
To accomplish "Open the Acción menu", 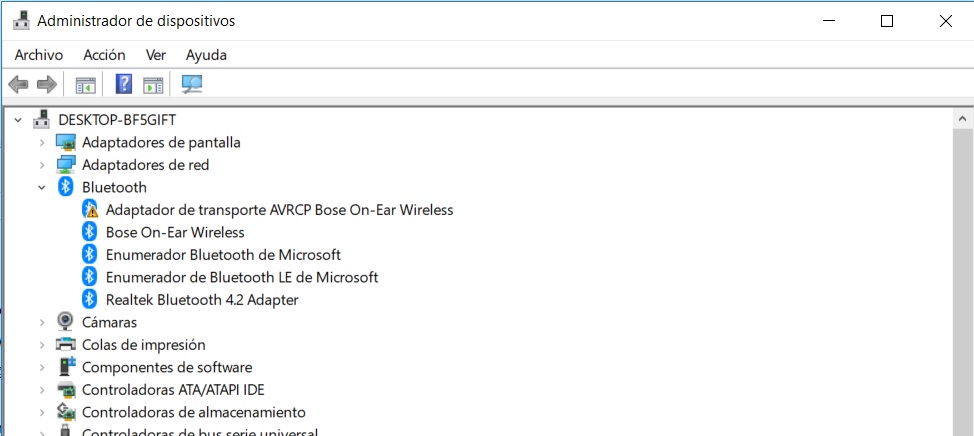I will pos(104,55).
